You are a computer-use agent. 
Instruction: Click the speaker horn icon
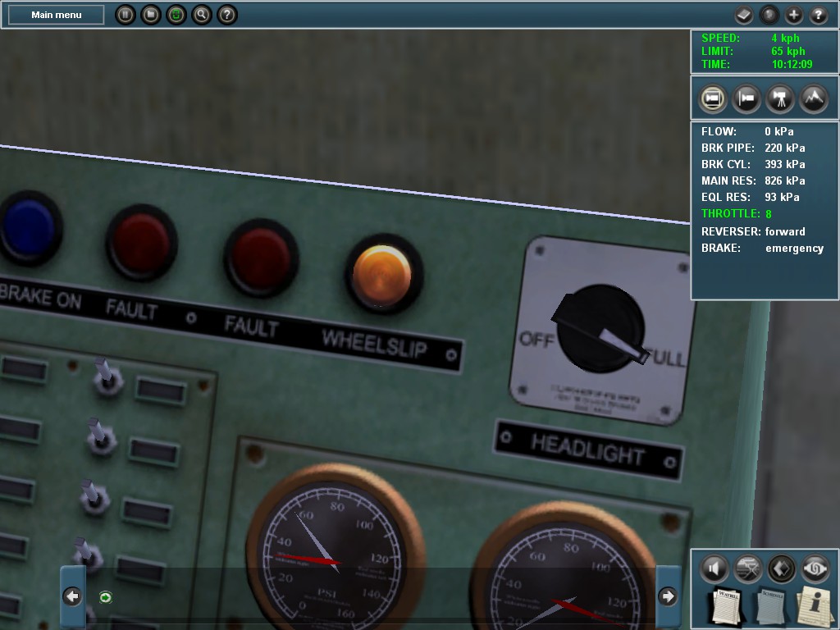point(714,568)
